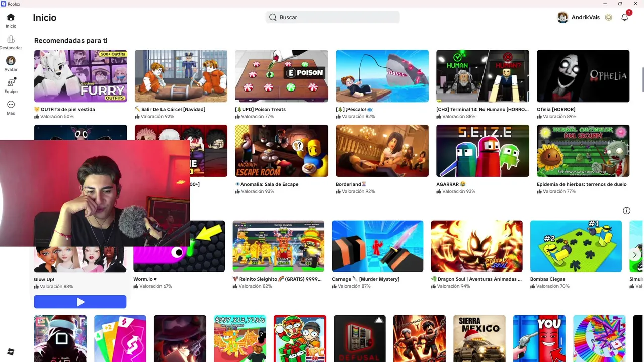Open the Reinito Sleighito game thumbnail

pos(278,246)
